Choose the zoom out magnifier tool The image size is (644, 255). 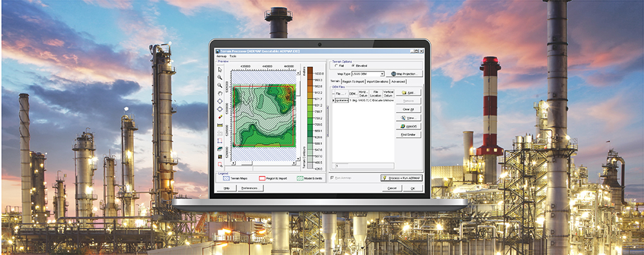click(x=220, y=86)
